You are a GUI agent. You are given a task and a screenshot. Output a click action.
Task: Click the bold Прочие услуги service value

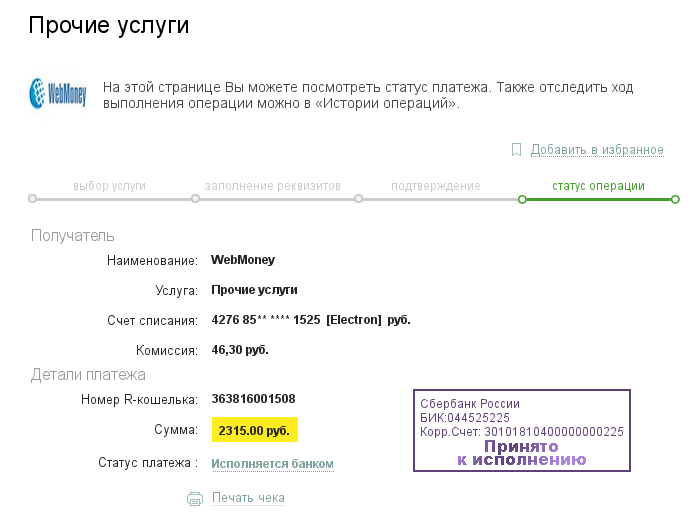(x=254, y=290)
